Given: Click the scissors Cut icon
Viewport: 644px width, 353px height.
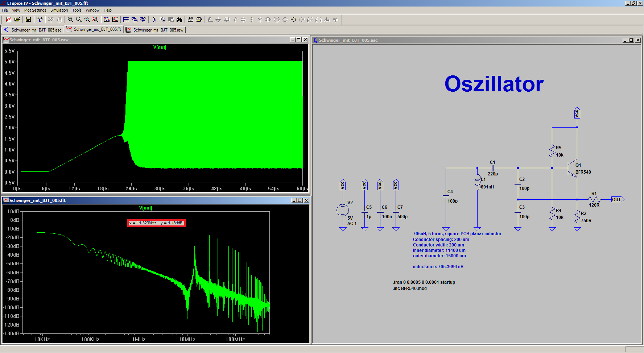Looking at the screenshot, I should coord(154,20).
